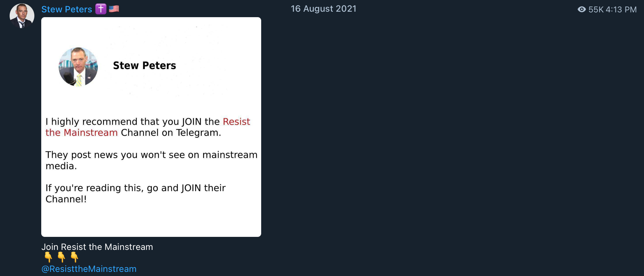Click the 'They post news' paragraph

(152, 160)
